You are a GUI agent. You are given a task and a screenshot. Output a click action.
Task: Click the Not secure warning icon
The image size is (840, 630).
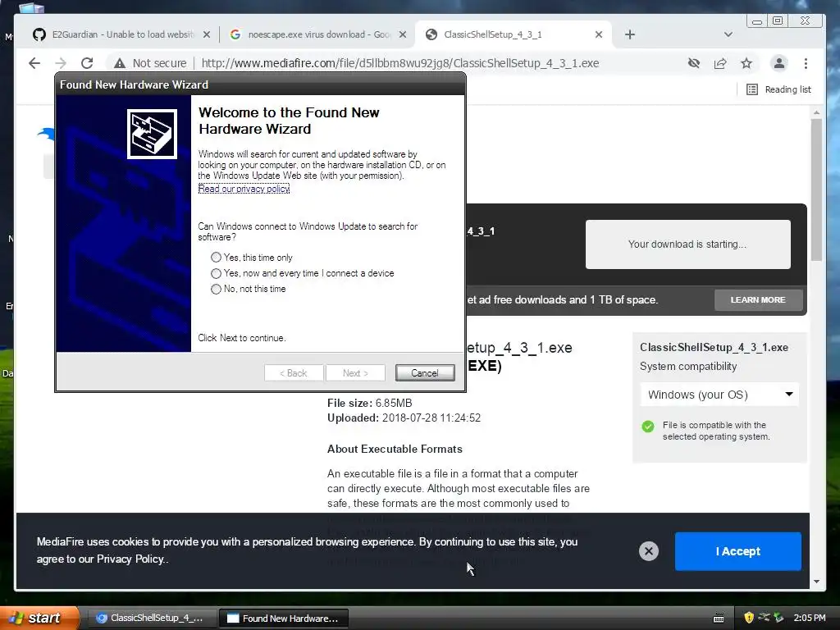(x=120, y=63)
